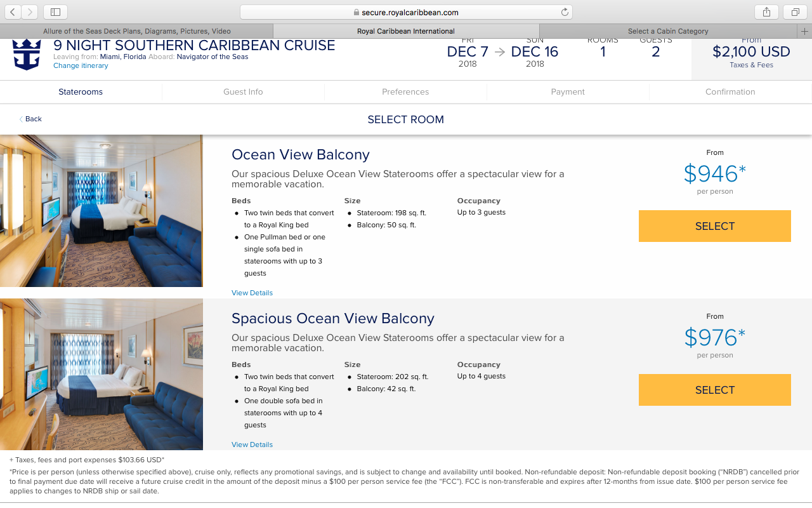The width and height of the screenshot is (812, 508).
Task: Click the Change itinerary link
Action: coord(81,66)
